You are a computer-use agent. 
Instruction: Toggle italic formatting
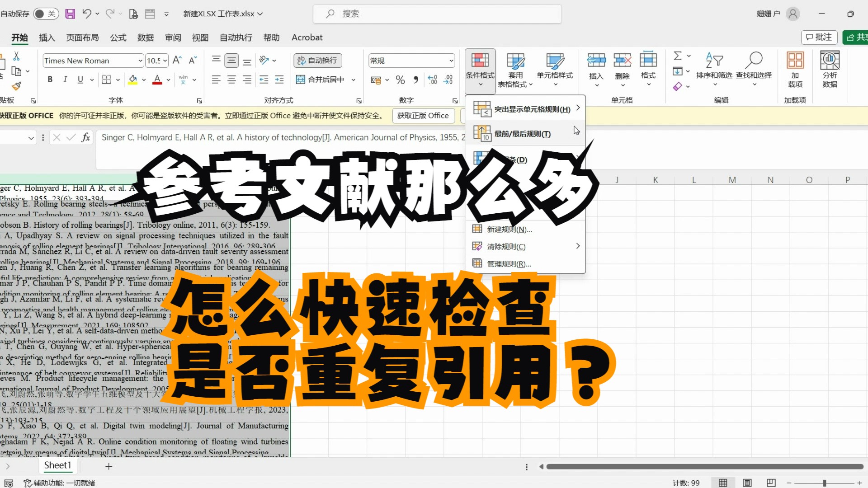65,79
